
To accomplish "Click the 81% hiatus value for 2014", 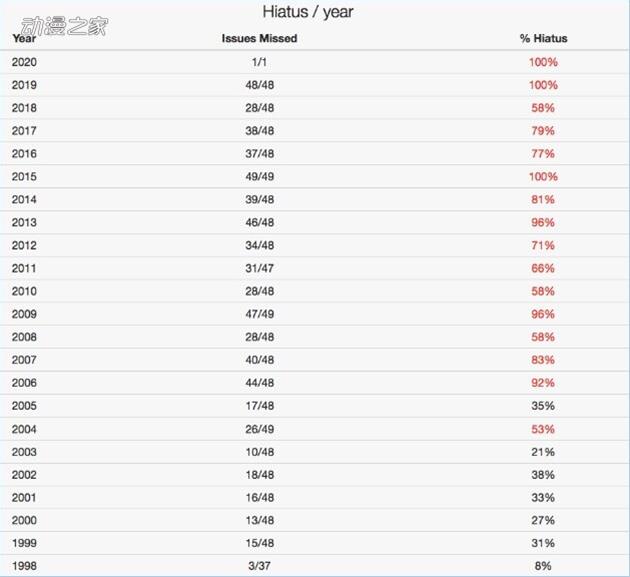I will (543, 200).
